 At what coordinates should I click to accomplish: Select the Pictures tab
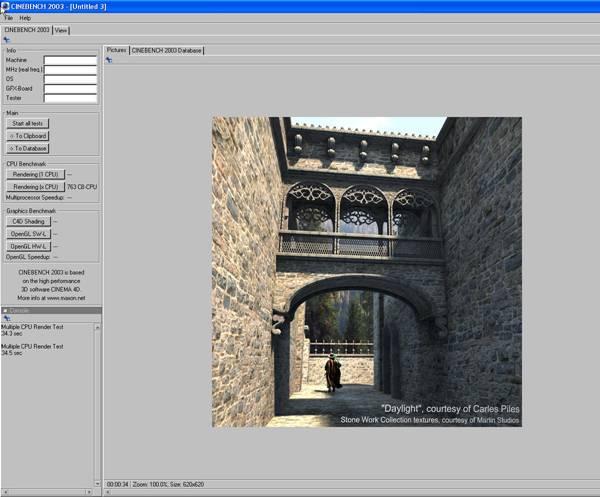[x=116, y=49]
